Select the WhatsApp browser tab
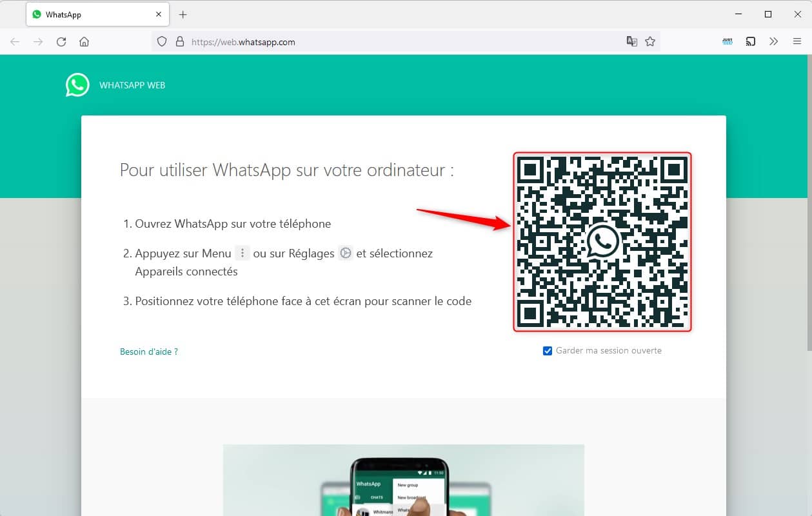 tap(97, 14)
